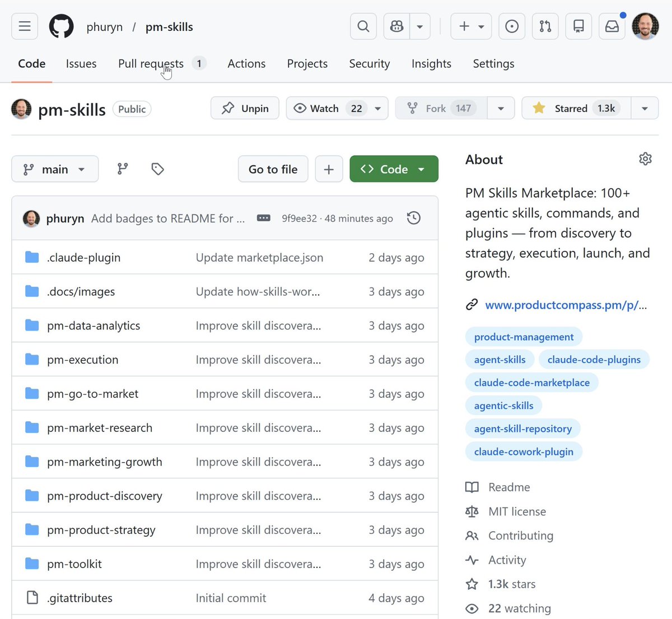Open the pull requests icon in header

[x=545, y=26]
